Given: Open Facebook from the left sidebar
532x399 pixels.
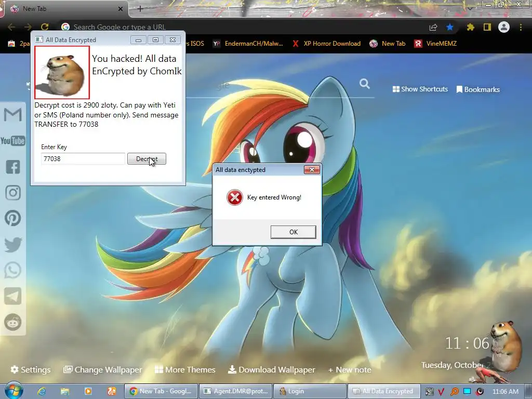Looking at the screenshot, I should pos(13,167).
